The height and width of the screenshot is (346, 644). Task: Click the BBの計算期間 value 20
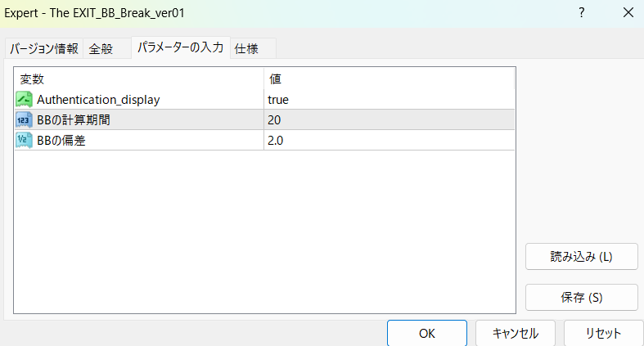[x=275, y=119]
